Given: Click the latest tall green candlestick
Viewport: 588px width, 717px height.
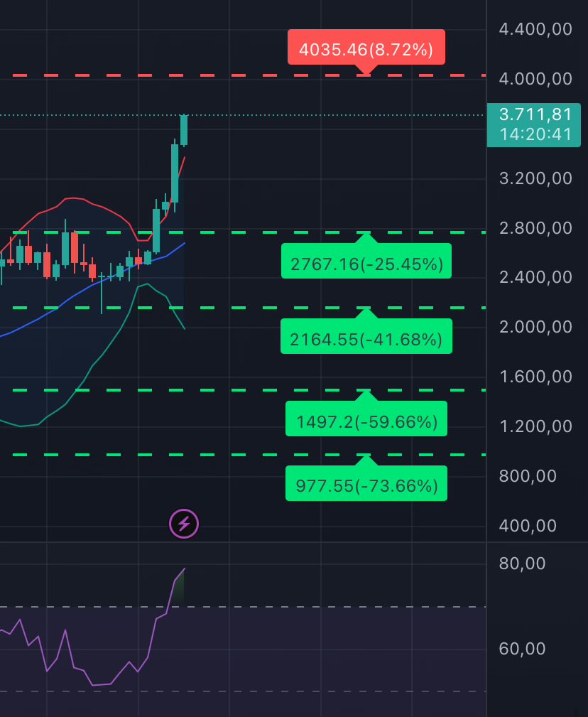Looking at the screenshot, I should tap(184, 130).
